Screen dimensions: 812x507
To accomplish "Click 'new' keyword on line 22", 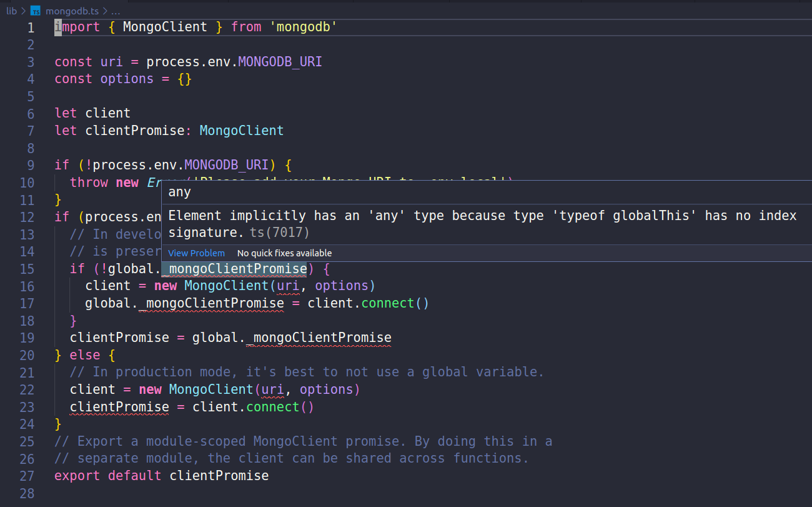I will pos(150,389).
